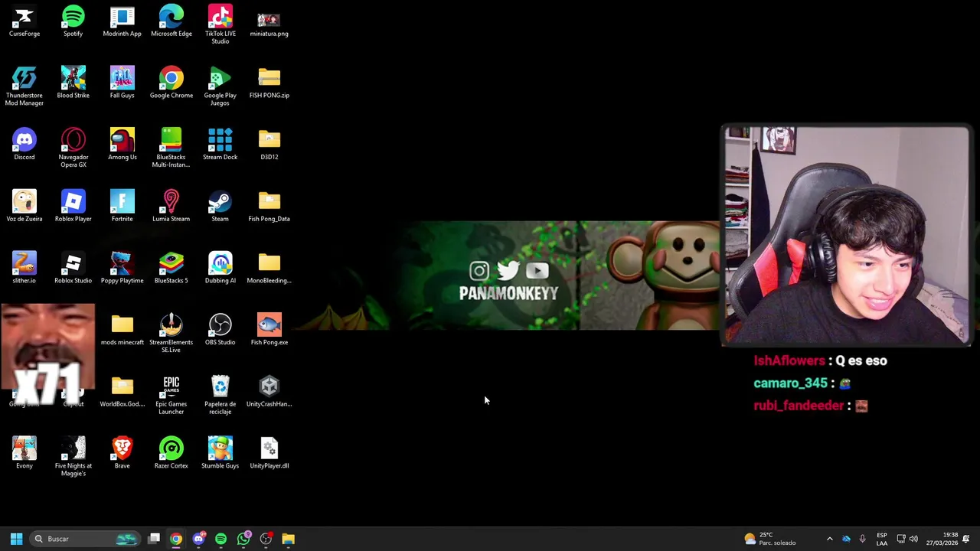This screenshot has width=980, height=551.
Task: Select the D3D12 folder
Action: tap(269, 145)
